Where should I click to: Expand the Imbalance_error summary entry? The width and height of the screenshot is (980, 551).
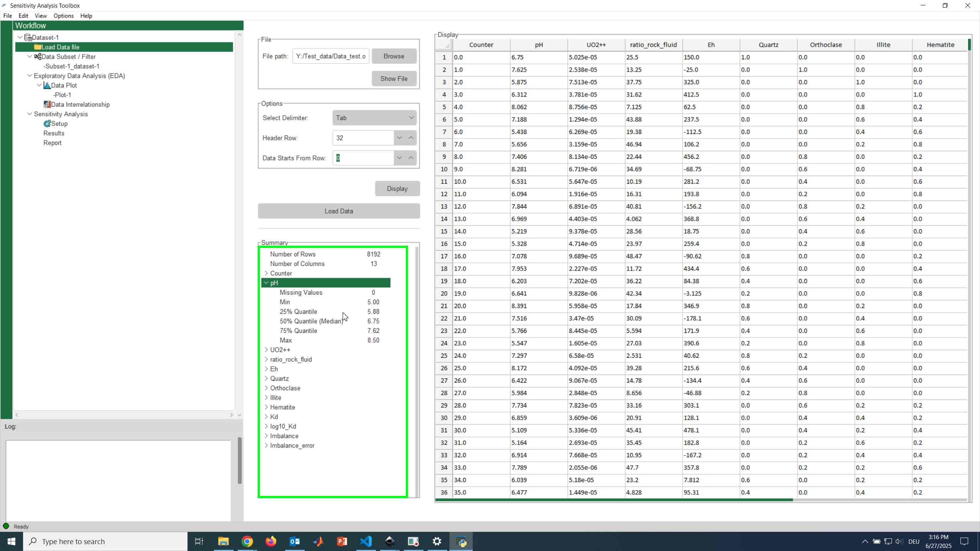[x=266, y=445]
